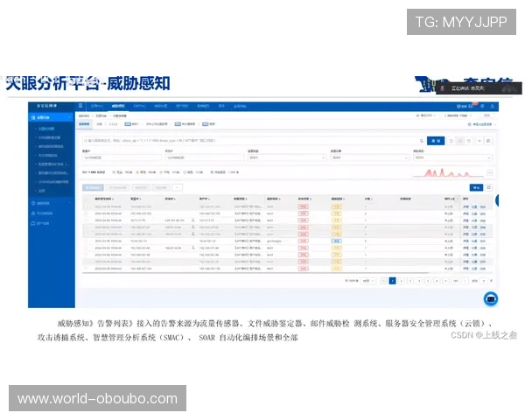525x420 pixels.
Task: Click the rightmost icon in the search toolbar row
Action: [x=488, y=141]
